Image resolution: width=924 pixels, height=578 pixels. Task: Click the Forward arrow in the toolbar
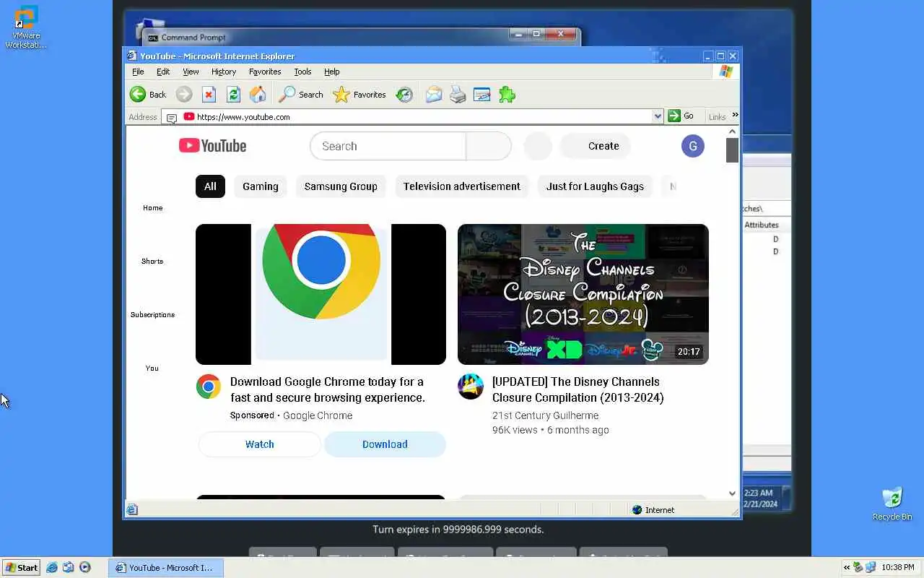[184, 95]
